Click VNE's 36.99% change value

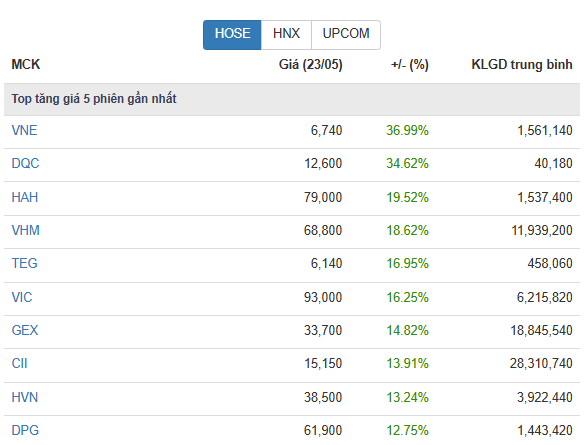[x=407, y=130]
